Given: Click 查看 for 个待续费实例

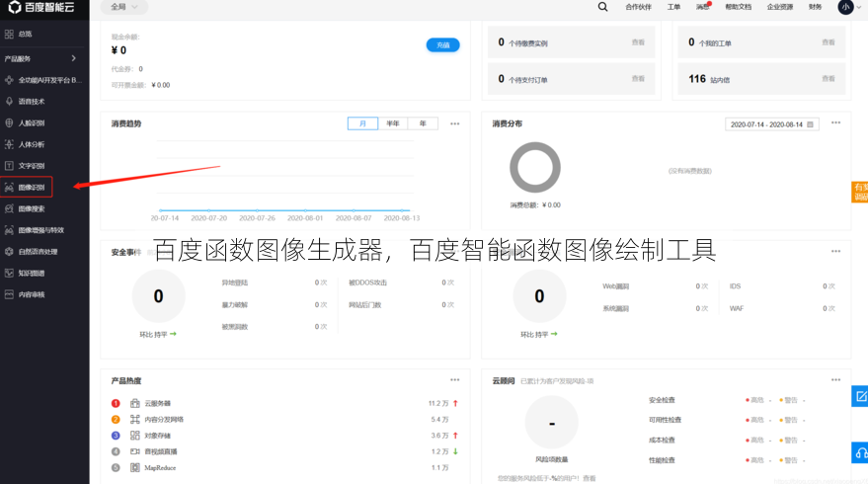Looking at the screenshot, I should [x=638, y=42].
